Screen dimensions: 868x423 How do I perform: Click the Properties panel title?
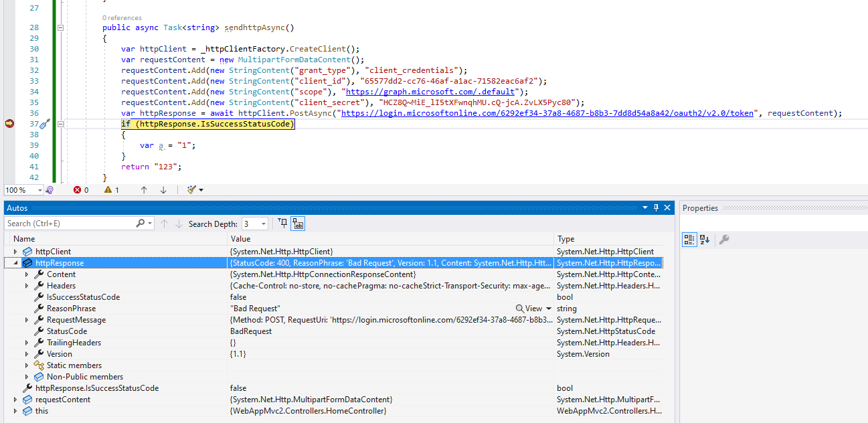(700, 208)
